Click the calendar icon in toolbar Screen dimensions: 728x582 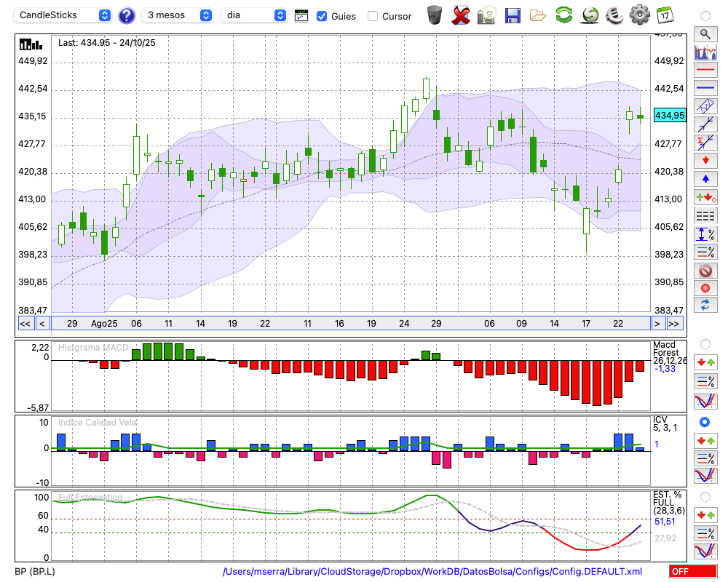[x=664, y=15]
